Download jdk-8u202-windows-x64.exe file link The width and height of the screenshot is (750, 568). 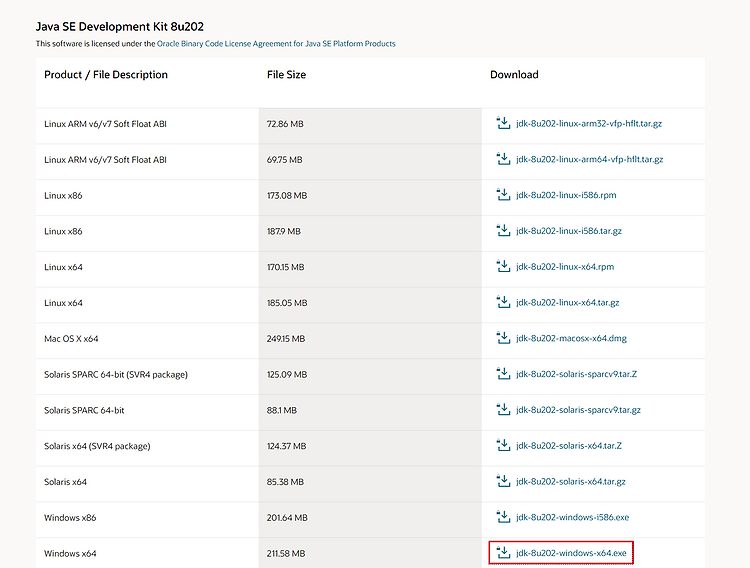571,553
